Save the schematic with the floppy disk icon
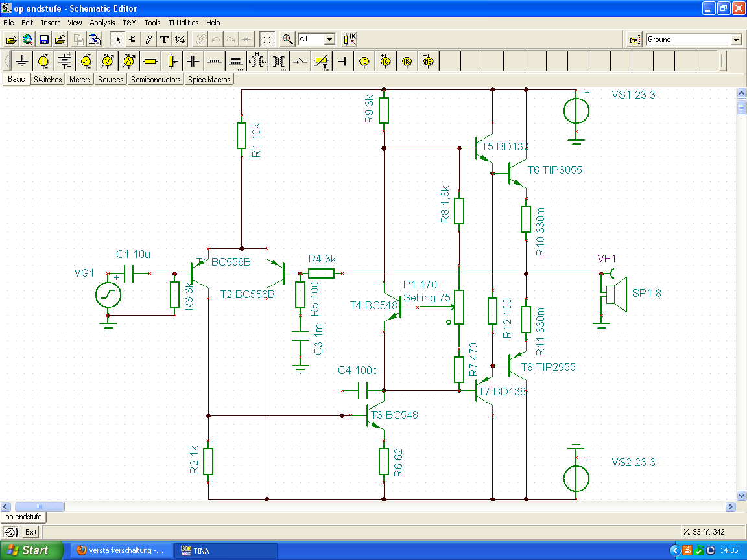 coord(44,40)
